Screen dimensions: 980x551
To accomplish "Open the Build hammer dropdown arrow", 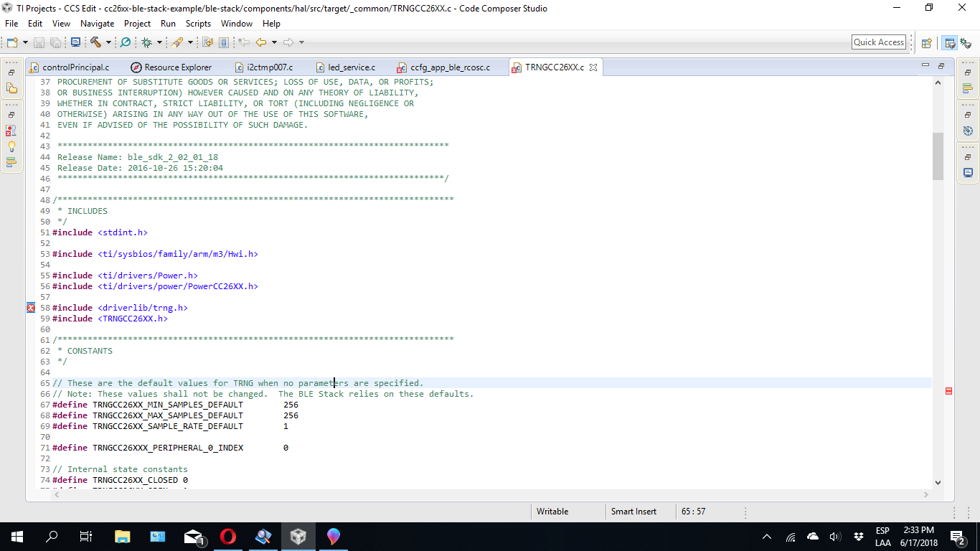I will [x=108, y=42].
